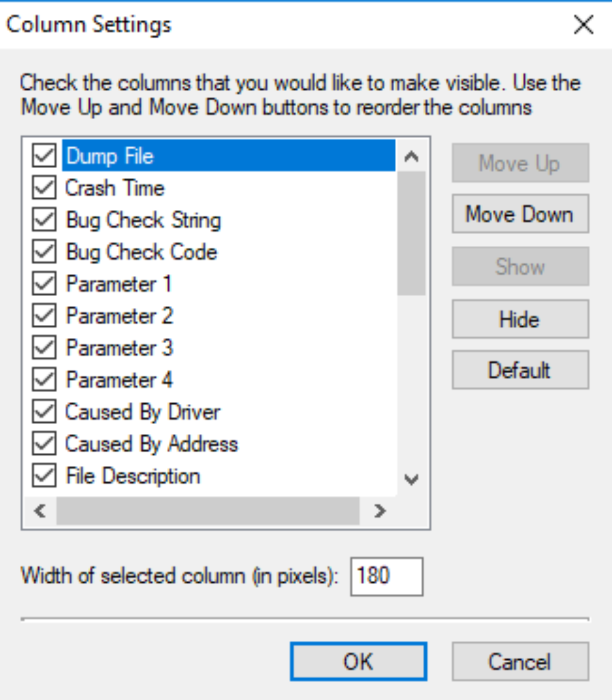Reset columns with Default button
This screenshot has height=700, width=612.
point(520,370)
